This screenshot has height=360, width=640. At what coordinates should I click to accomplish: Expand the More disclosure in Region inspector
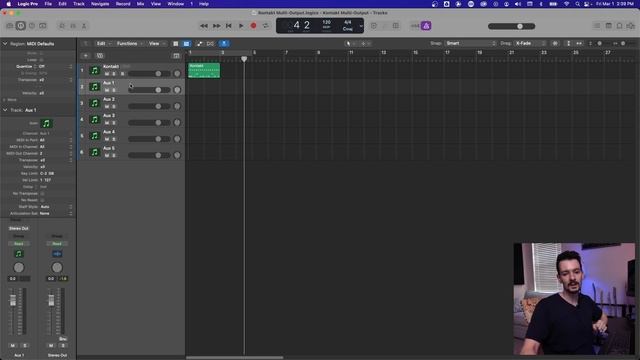click(x=4, y=100)
